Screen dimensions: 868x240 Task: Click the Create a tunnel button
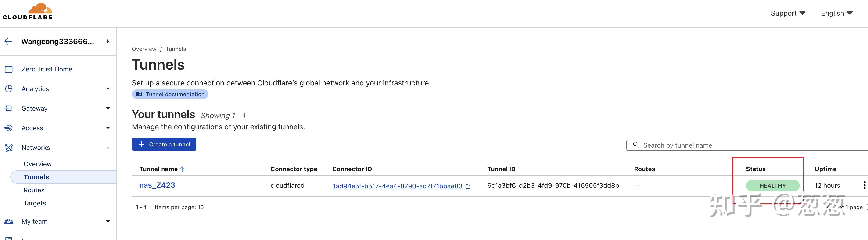(x=164, y=144)
